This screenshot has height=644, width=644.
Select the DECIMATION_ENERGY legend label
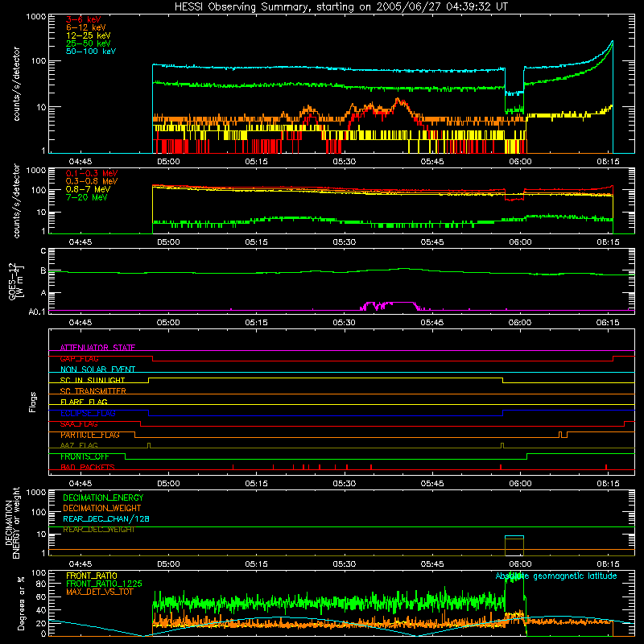coord(103,497)
